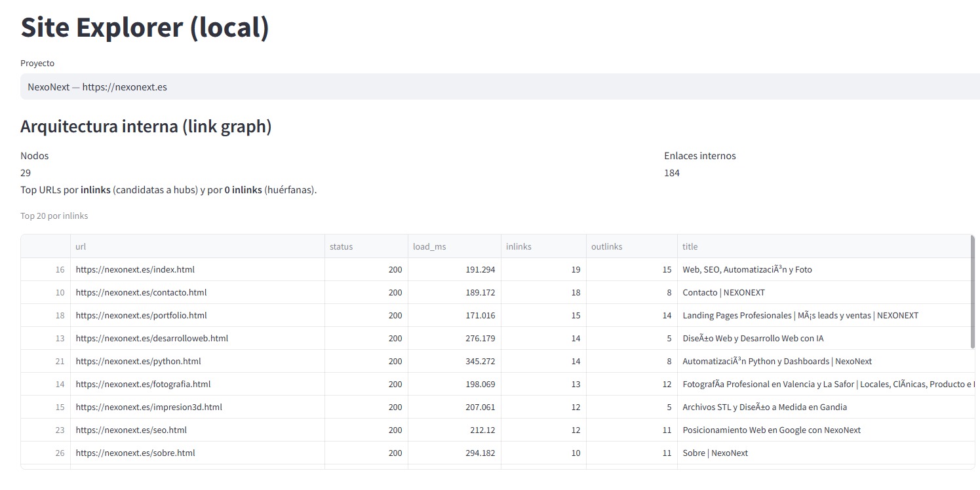Click the inlinks column header

(543, 247)
